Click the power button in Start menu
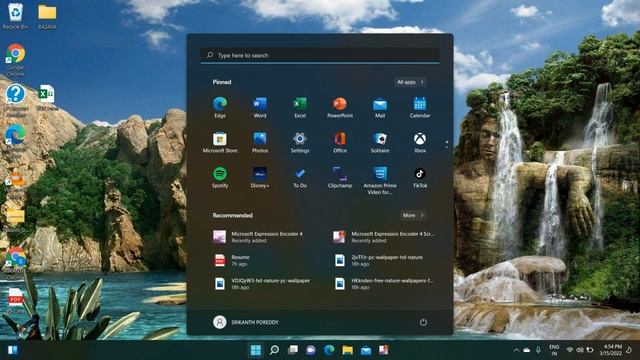 pyautogui.click(x=423, y=322)
